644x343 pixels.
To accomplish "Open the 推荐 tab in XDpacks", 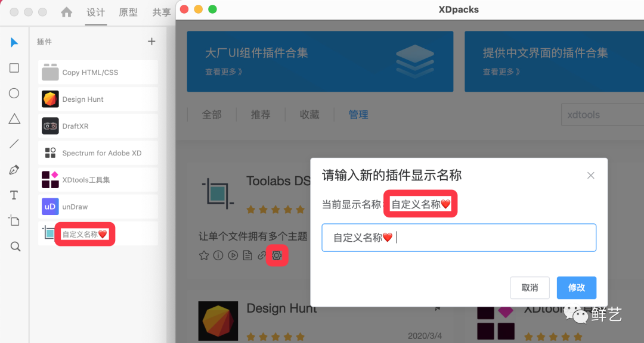I will (x=261, y=114).
